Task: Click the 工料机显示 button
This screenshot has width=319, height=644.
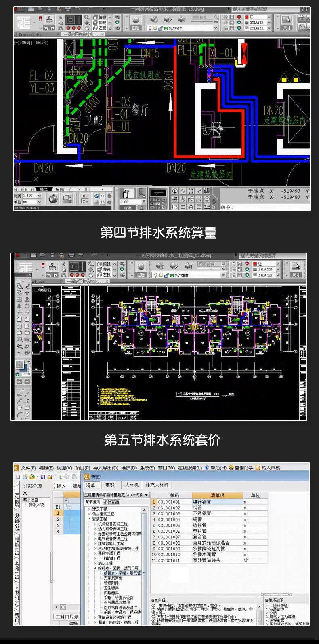Action: [x=67, y=617]
